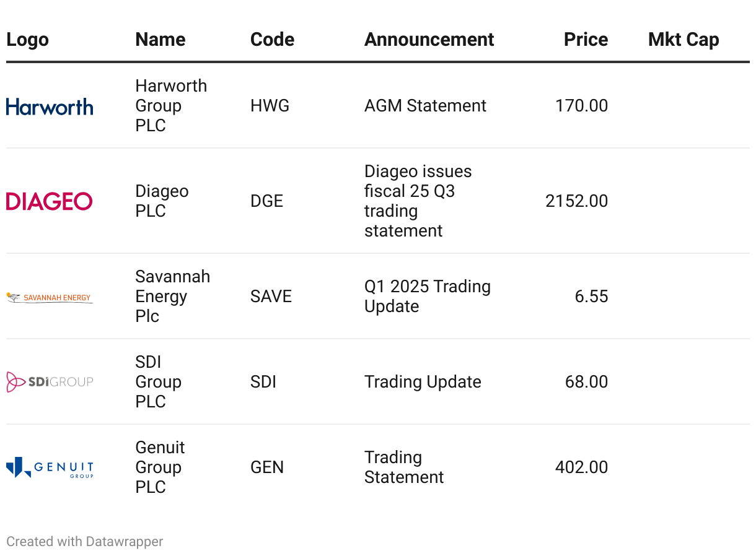Click the SDI Group PLC name cell
The image size is (756, 556).
[158, 382]
